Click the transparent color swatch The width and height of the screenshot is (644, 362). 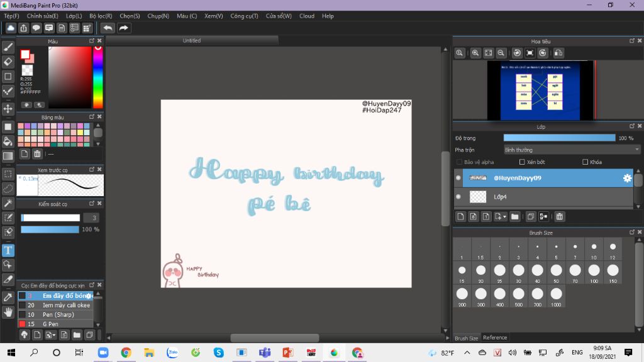28,70
